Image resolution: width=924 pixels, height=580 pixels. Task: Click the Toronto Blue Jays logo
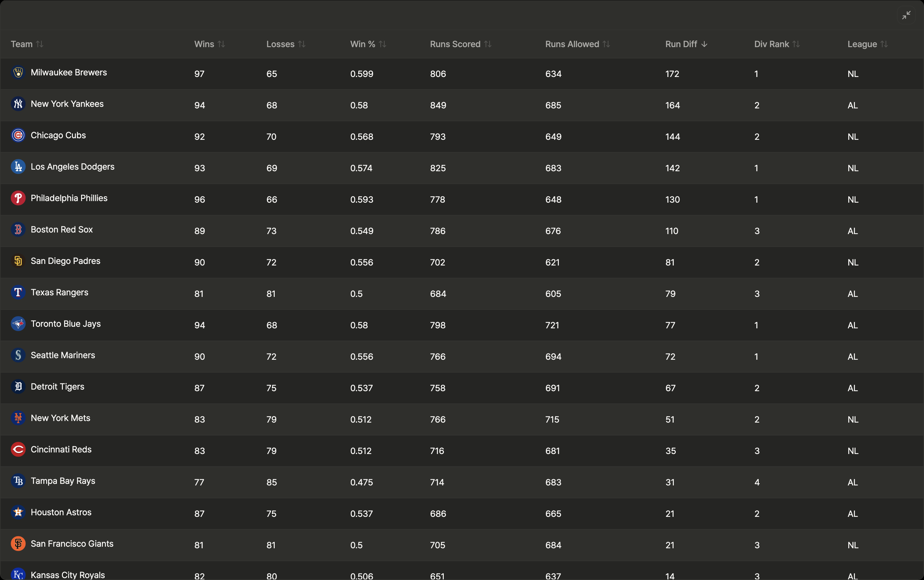pos(18,324)
